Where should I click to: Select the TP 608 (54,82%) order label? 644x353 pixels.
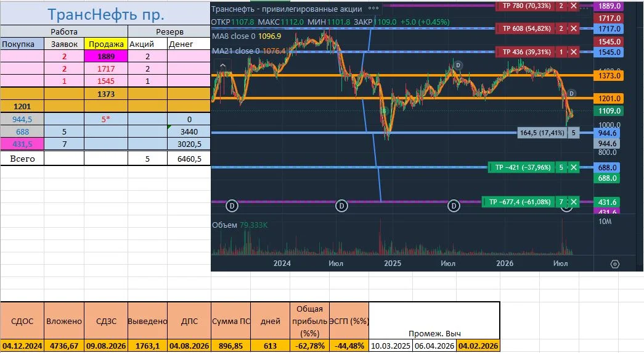click(x=526, y=28)
